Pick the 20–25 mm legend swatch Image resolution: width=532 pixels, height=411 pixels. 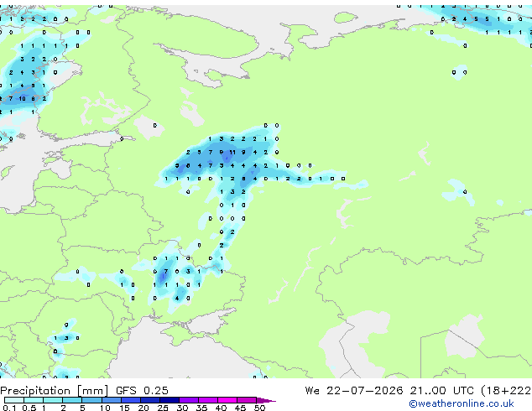149,400
